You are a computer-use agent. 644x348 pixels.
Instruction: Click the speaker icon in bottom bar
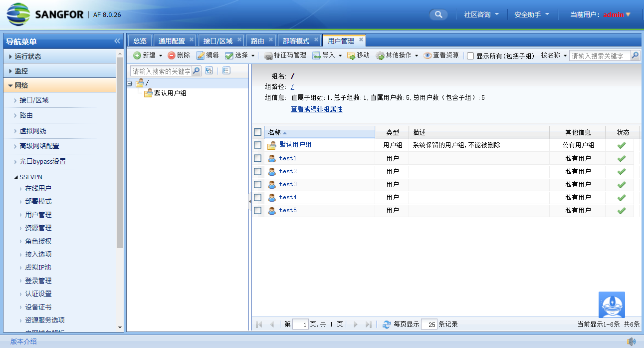631,342
